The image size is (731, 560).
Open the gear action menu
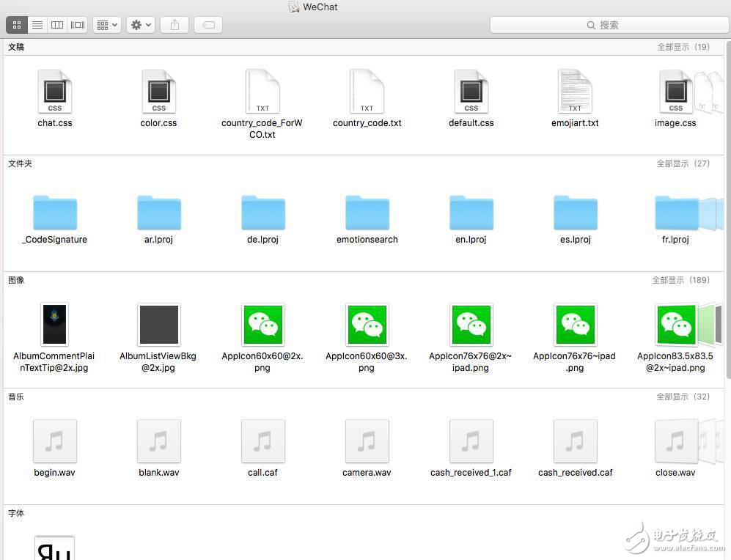pyautogui.click(x=140, y=25)
